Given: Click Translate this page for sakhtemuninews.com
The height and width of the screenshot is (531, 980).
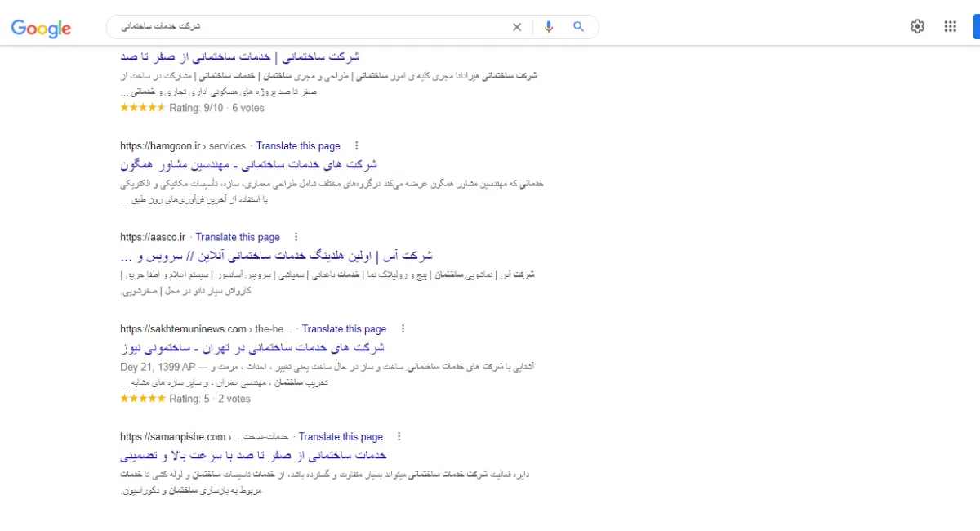Looking at the screenshot, I should 344,328.
